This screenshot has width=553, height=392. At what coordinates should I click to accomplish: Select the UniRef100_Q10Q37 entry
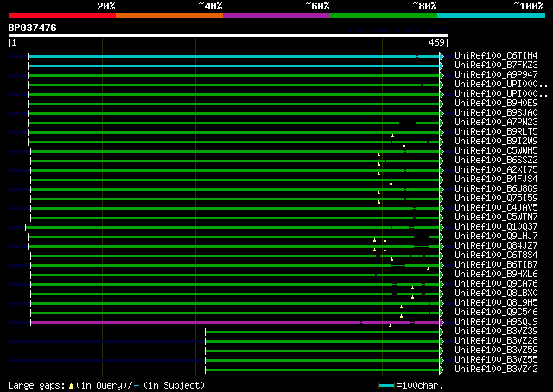(497, 227)
